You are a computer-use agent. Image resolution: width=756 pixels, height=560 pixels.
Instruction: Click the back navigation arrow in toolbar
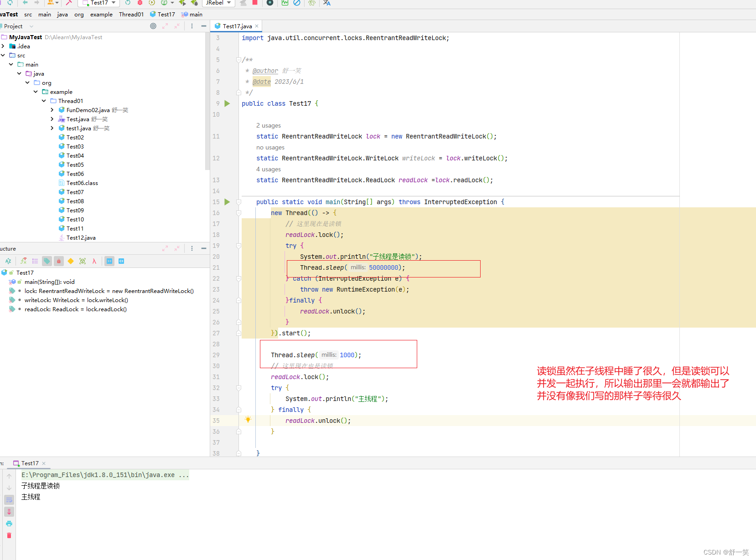25,3
